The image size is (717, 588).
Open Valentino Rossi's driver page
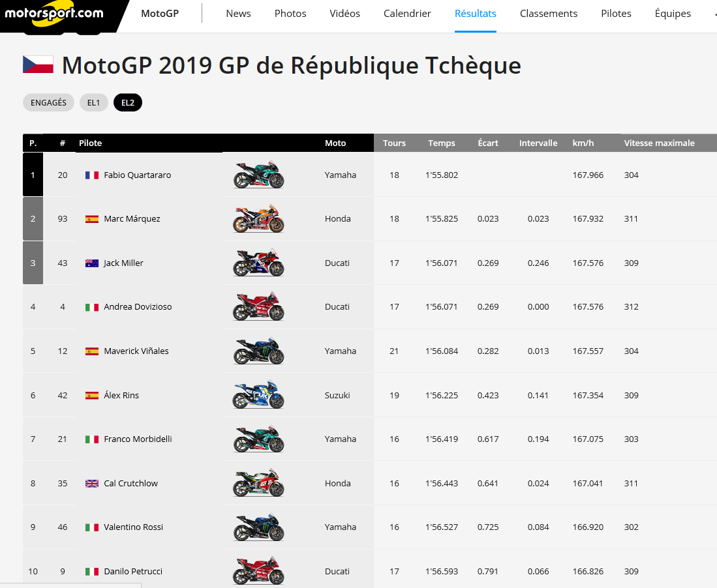click(133, 527)
